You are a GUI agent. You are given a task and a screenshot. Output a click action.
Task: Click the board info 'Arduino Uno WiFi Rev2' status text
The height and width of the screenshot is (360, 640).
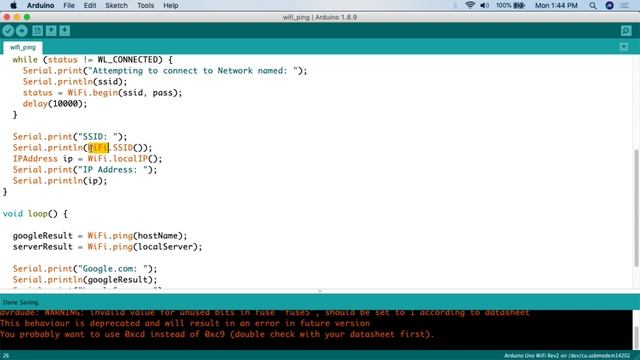point(567,356)
